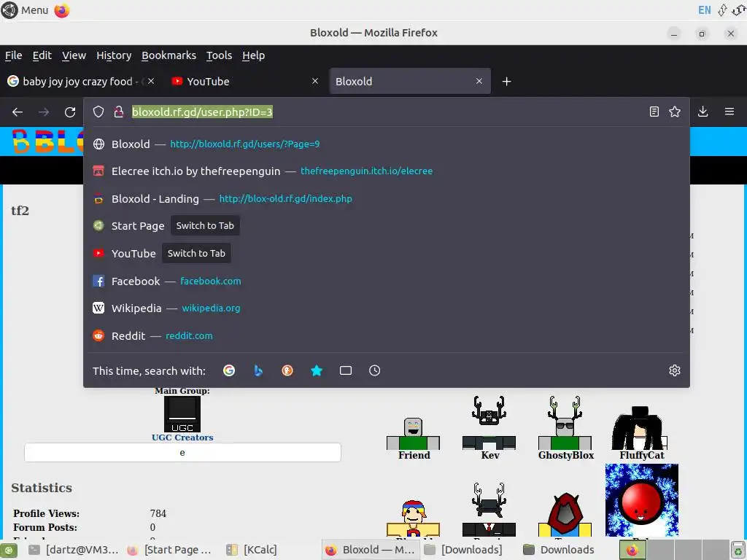Search this time with DuckDuckGo icon
Image resolution: width=747 pixels, height=560 pixels.
(x=287, y=370)
